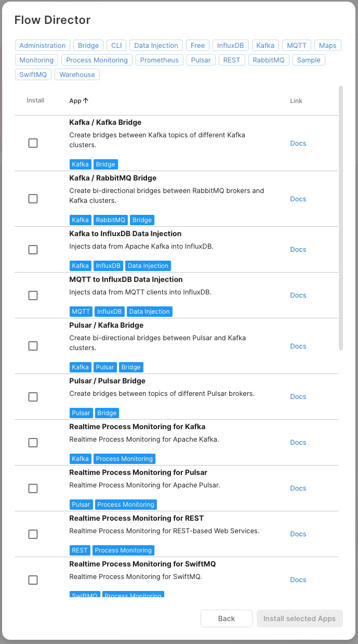Viewport: 358px width, 644px height.
Task: Check the Kafka / Kafka Bridge install box
Action: point(33,143)
